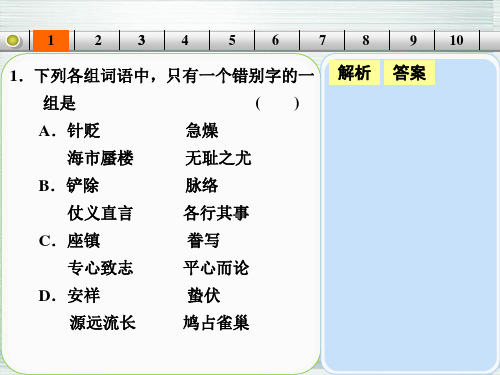
Task: Jump to question tab 10
Action: click(456, 40)
